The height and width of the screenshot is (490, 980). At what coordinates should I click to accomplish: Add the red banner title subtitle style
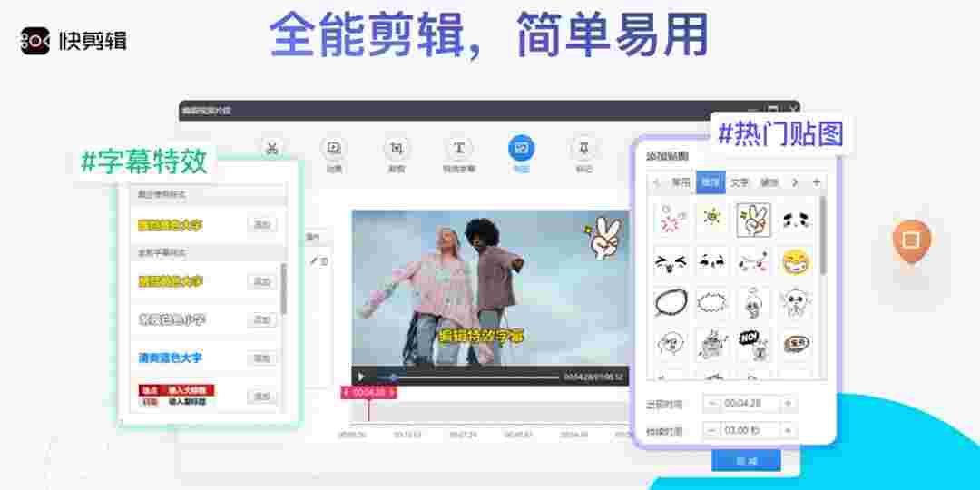click(262, 397)
